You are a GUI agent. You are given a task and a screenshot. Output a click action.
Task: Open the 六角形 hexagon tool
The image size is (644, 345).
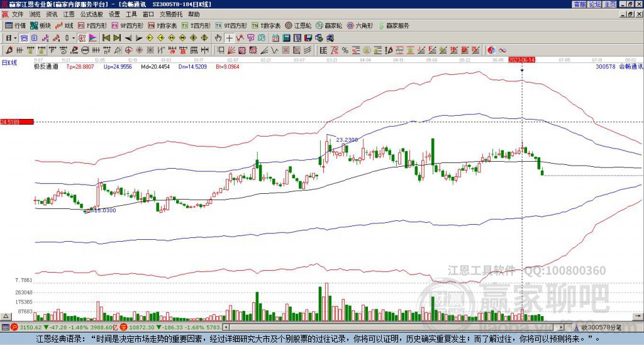[360, 25]
